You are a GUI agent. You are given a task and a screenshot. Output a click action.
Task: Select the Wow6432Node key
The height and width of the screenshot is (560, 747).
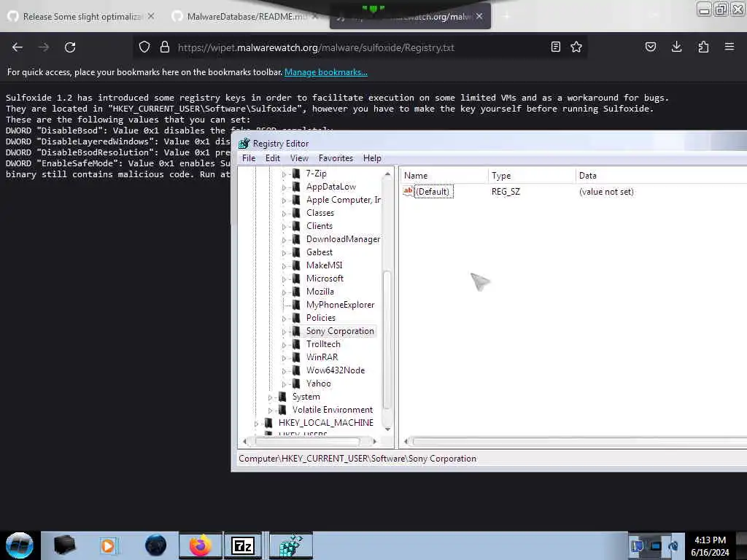pos(336,370)
